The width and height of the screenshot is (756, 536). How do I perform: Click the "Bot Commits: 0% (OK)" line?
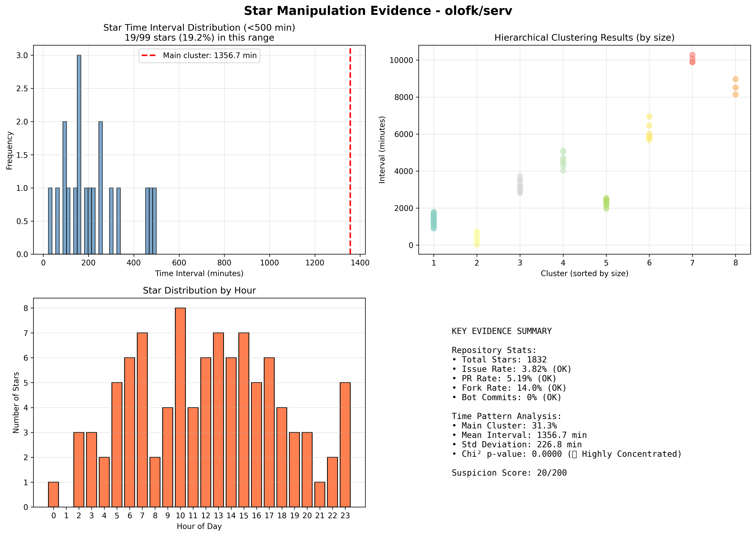[x=507, y=397]
